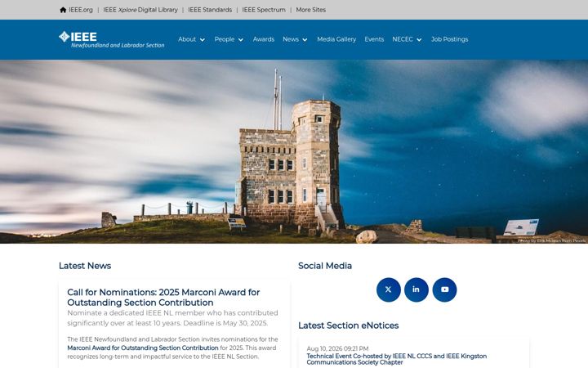Click the IEEE Newfoundland and Labrador Section logo
The image size is (588, 368).
pyautogui.click(x=112, y=39)
